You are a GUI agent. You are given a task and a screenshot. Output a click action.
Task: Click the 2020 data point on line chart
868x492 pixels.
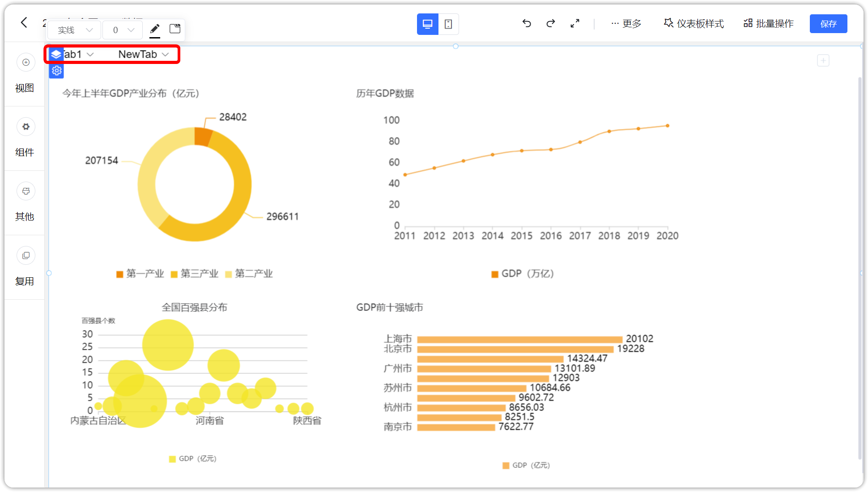click(x=668, y=126)
